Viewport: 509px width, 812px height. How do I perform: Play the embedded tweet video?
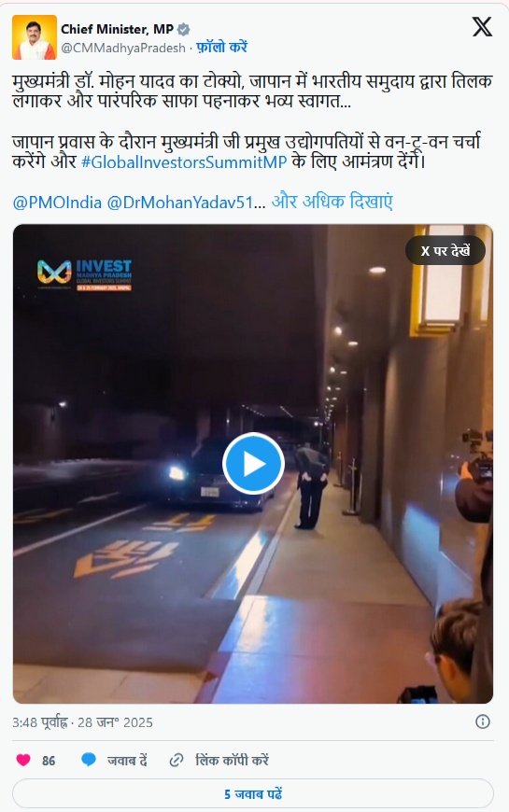253,463
